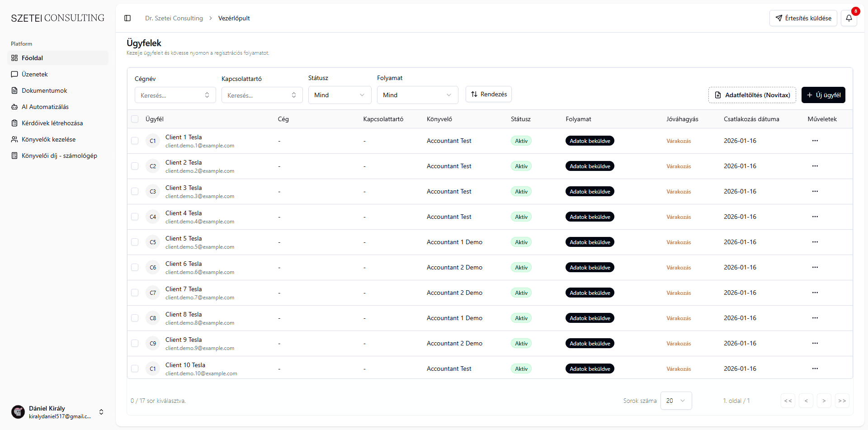Open the Folyamat filter dropdown
This screenshot has height=430, width=868.
pyautogui.click(x=418, y=95)
